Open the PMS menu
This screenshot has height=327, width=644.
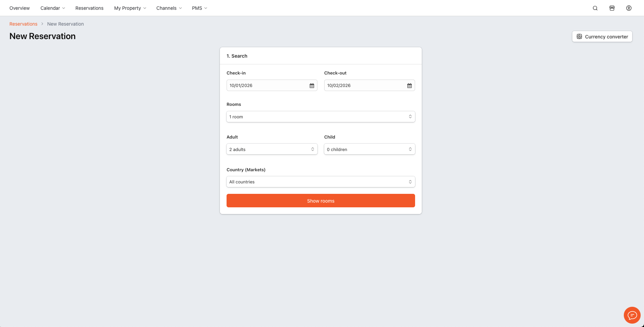tap(199, 8)
